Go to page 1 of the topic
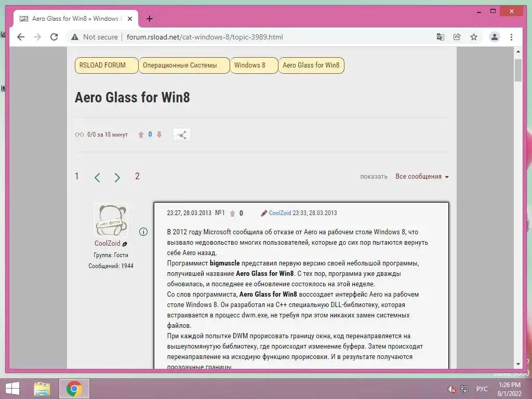This screenshot has height=399, width=532. (x=77, y=176)
